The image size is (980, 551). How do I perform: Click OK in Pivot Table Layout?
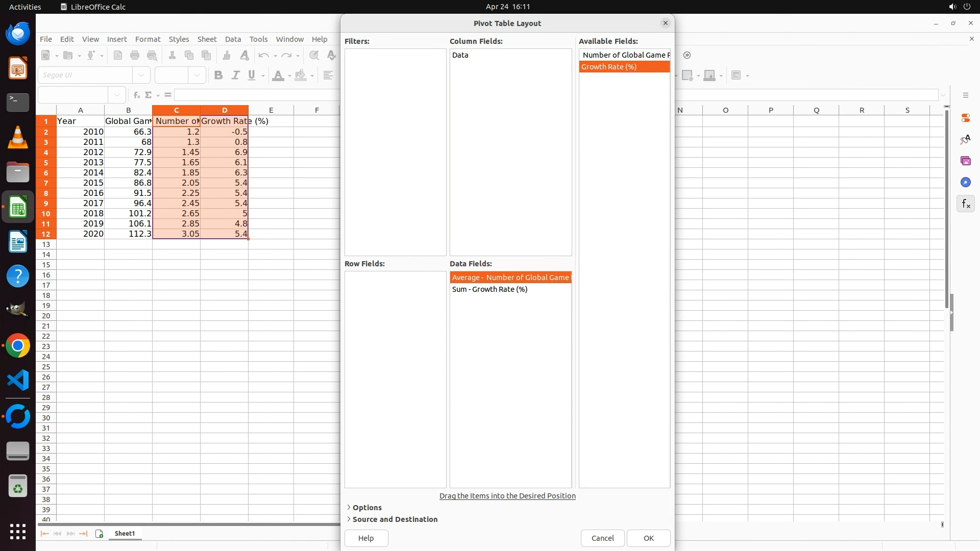[x=648, y=538]
